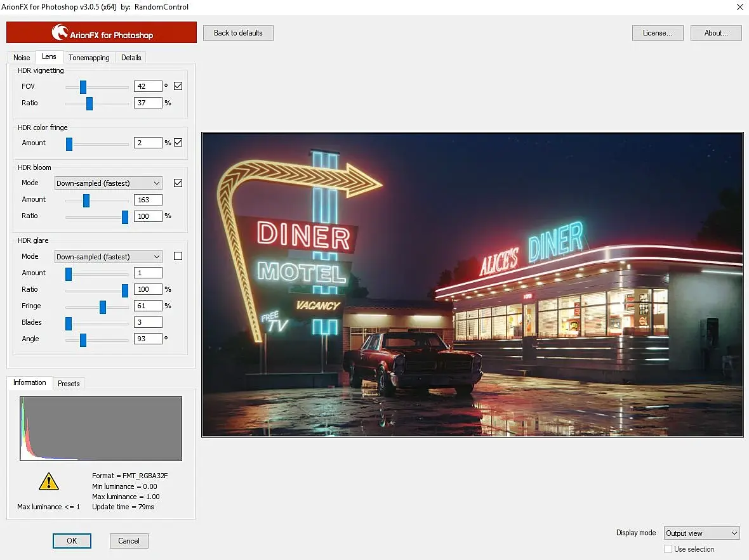Click the HDR bloom Amount input field
This screenshot has height=560, width=749.
tap(148, 200)
